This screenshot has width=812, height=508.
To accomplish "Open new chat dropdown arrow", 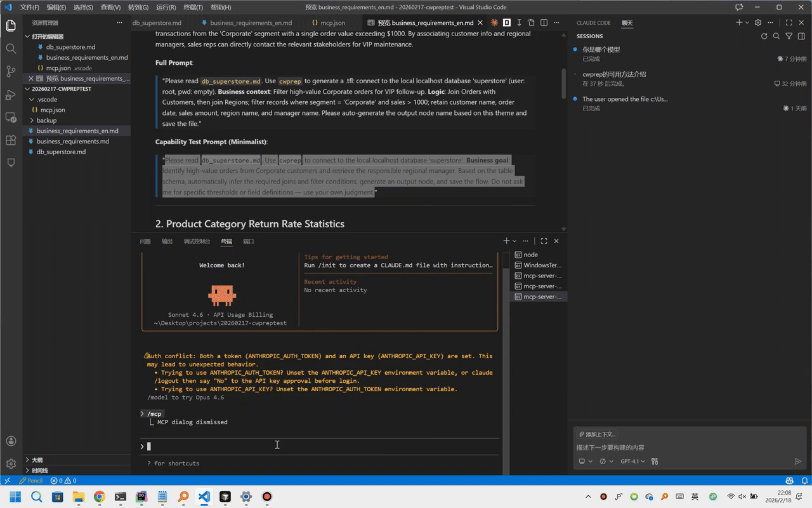I will (747, 22).
